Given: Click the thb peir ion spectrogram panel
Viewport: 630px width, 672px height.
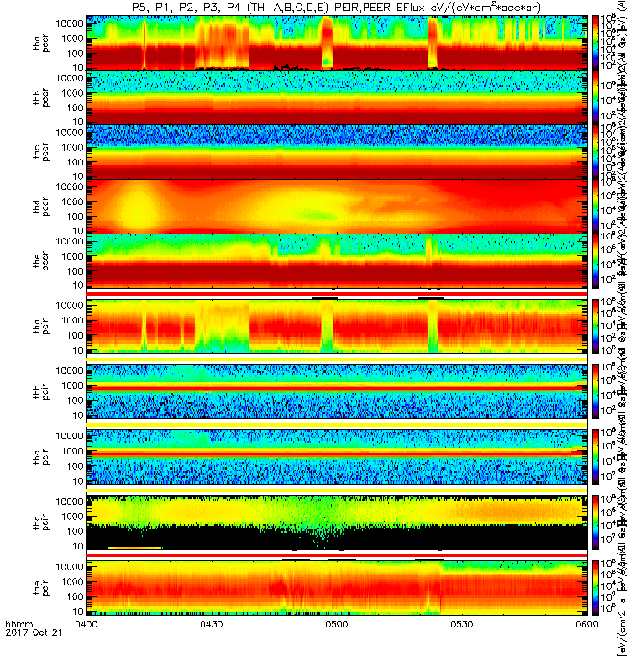Looking at the screenshot, I should click(337, 391).
